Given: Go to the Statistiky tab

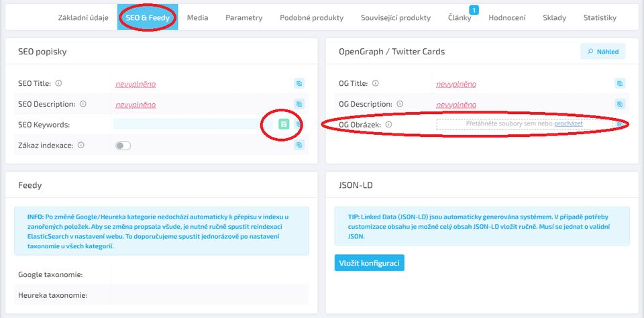Looking at the screenshot, I should (x=600, y=17).
